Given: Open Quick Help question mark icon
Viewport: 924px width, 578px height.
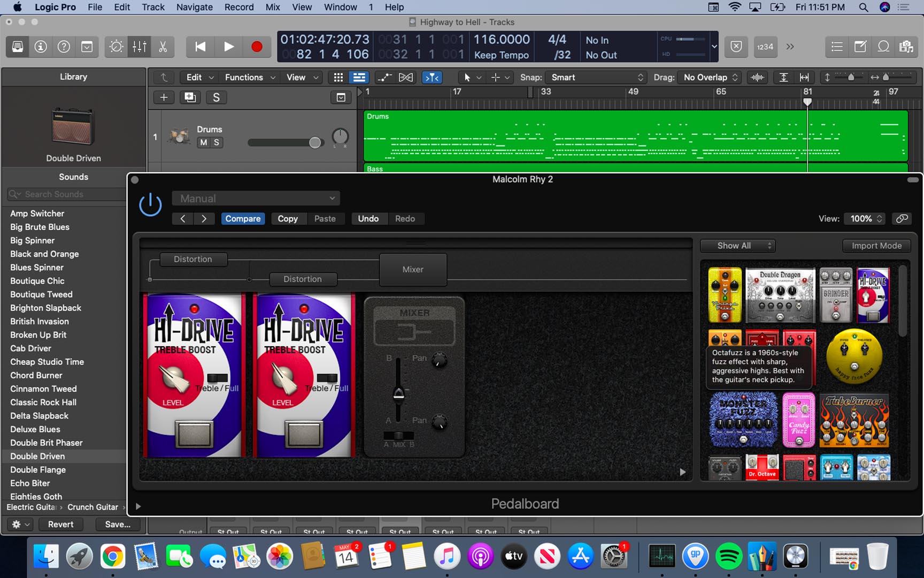Looking at the screenshot, I should pos(64,47).
